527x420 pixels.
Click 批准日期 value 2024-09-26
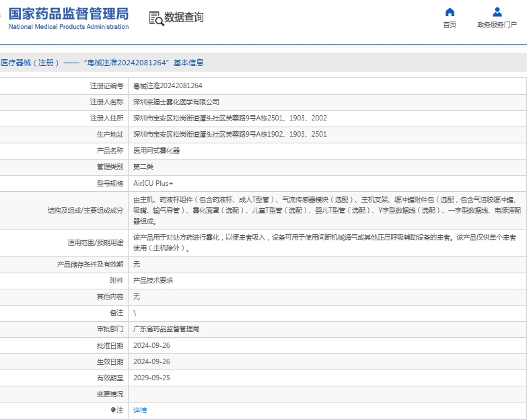[151, 345]
